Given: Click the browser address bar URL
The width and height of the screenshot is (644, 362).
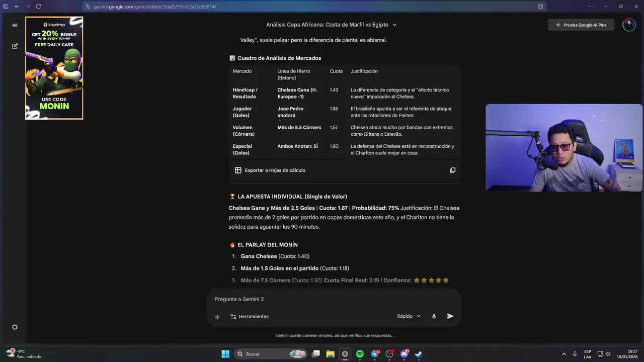Looking at the screenshot, I should pyautogui.click(x=154, y=7).
